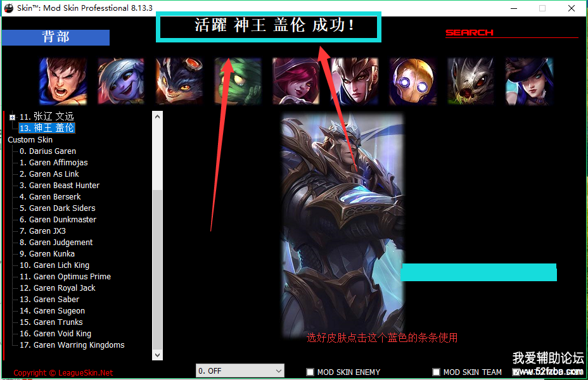Open the Copyright LeagueSkin.Net link
Image resolution: width=588 pixels, height=380 pixels.
click(63, 373)
